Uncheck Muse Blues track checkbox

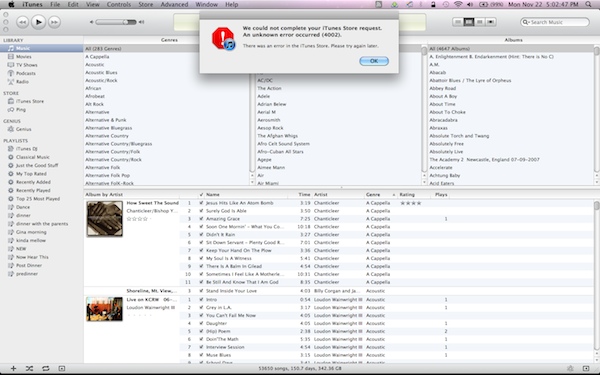tap(201, 355)
